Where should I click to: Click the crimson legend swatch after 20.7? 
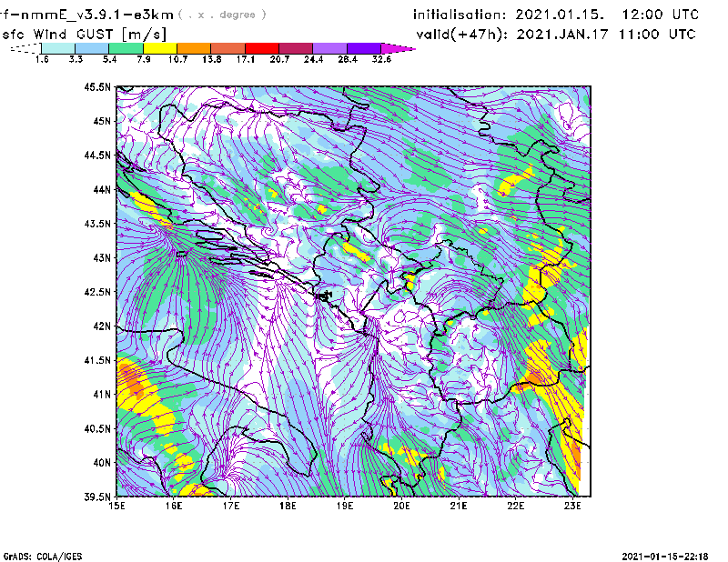point(297,48)
